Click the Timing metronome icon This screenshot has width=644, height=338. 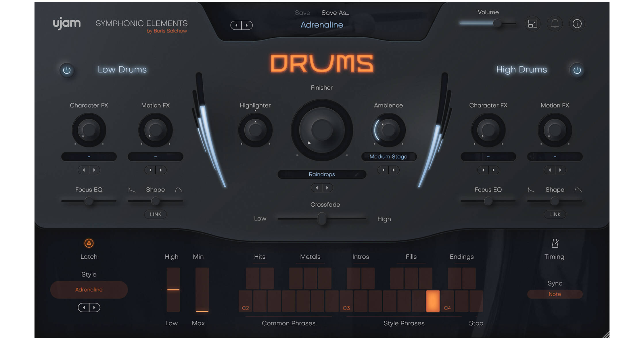point(554,243)
